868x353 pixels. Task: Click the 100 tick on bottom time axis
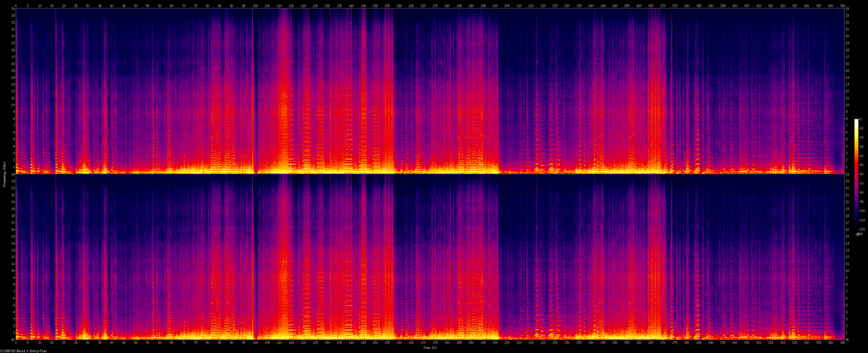point(256,343)
